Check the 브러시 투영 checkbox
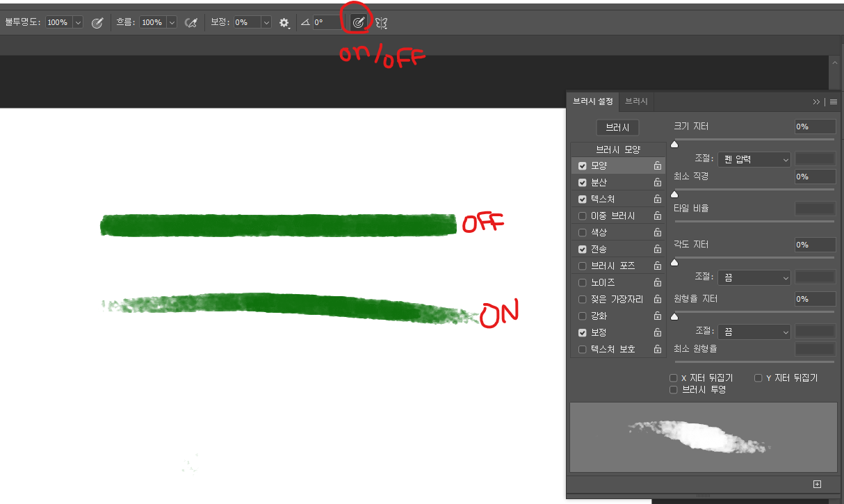Image resolution: width=844 pixels, height=504 pixels. point(674,390)
